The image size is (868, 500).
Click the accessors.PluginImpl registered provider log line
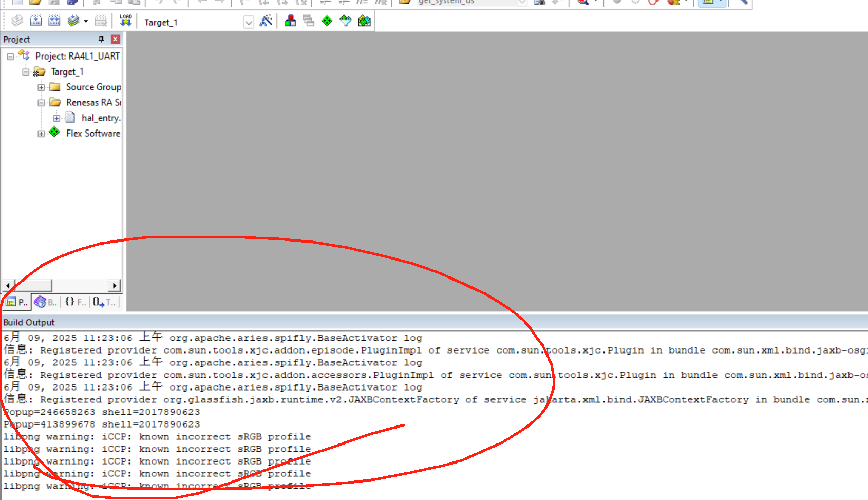[x=436, y=375]
